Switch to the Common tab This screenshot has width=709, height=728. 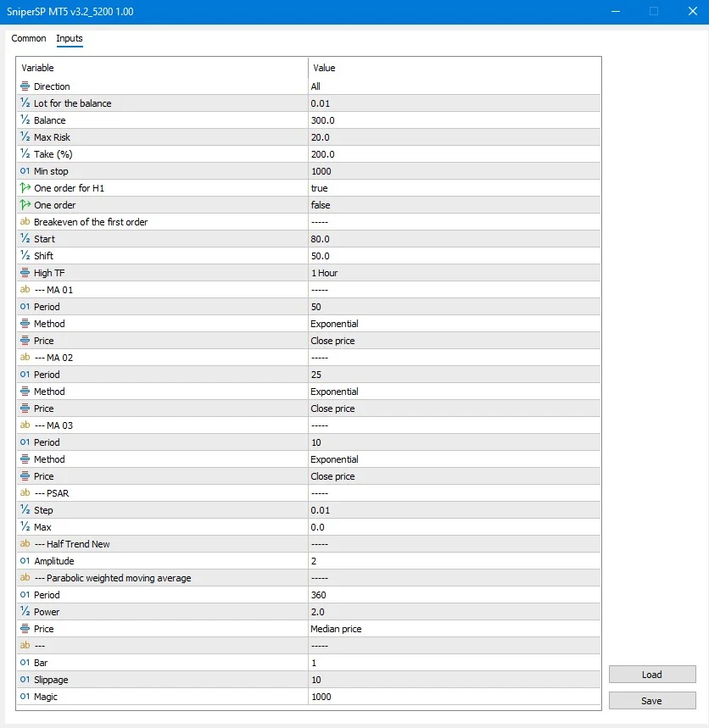28,38
